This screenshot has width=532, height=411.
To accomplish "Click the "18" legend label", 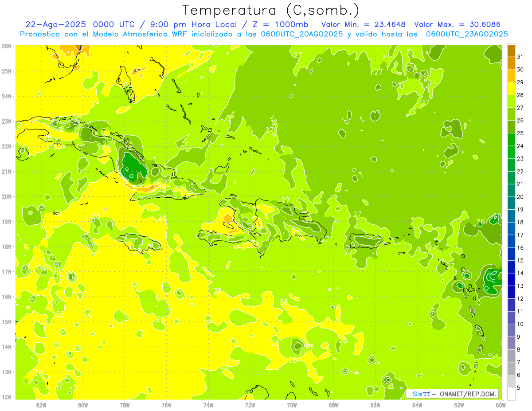I will tap(520, 222).
